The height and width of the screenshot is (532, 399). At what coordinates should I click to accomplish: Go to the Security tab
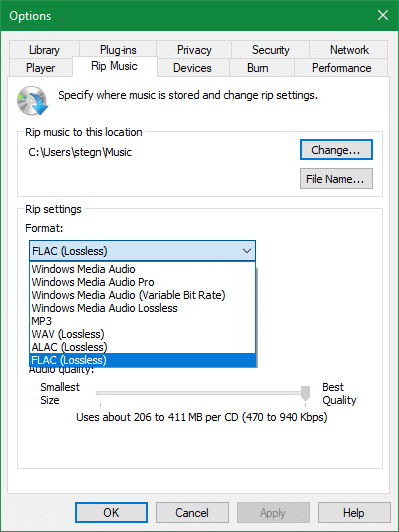(x=270, y=50)
